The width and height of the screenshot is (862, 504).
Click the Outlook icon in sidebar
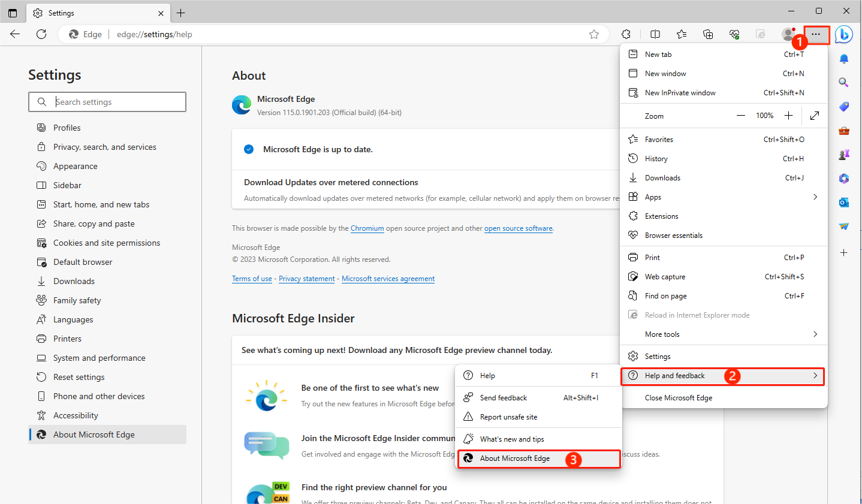844,203
